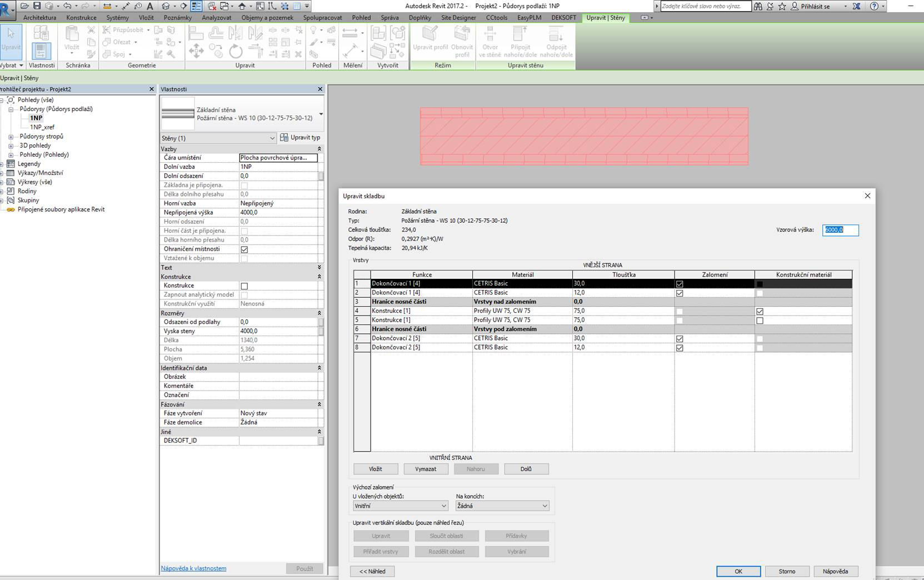Click the Vymazat button to delete layer

tap(426, 469)
